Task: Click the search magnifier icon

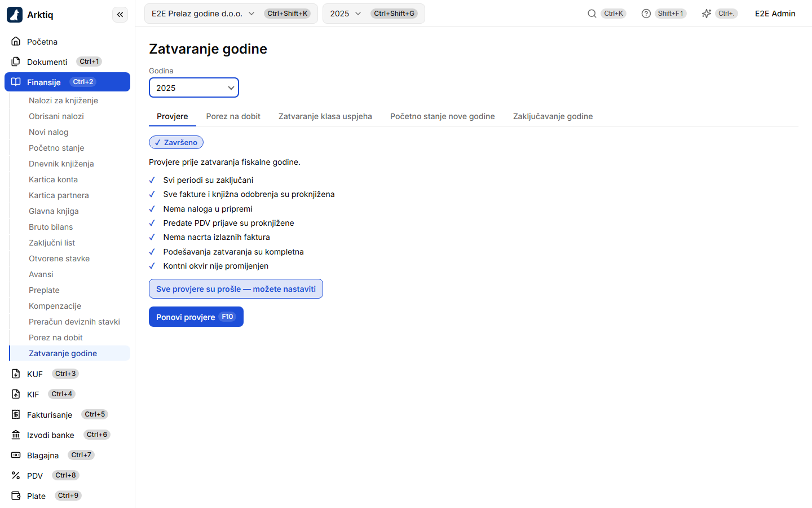Action: [x=592, y=14]
